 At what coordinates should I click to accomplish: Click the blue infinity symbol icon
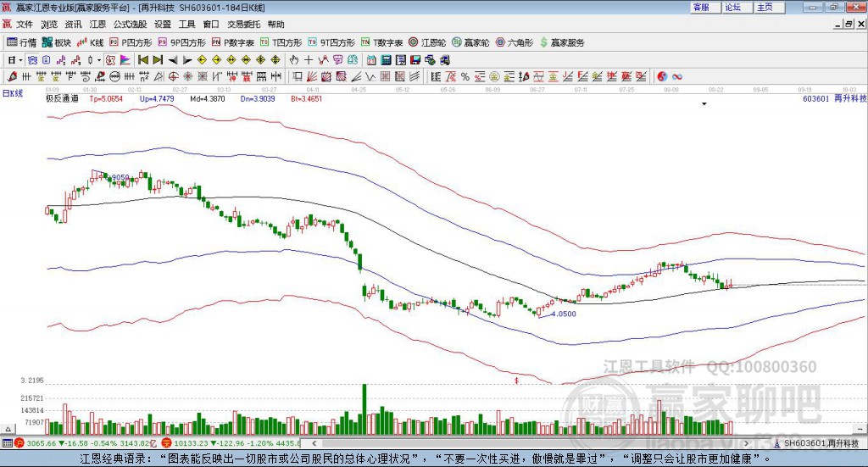click(676, 77)
